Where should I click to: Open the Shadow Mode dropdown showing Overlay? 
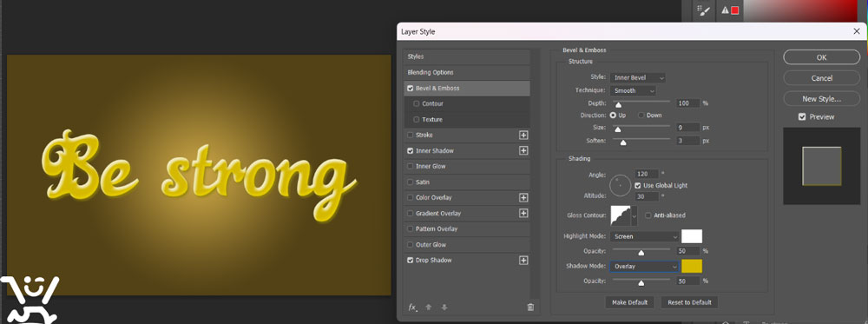pos(644,267)
